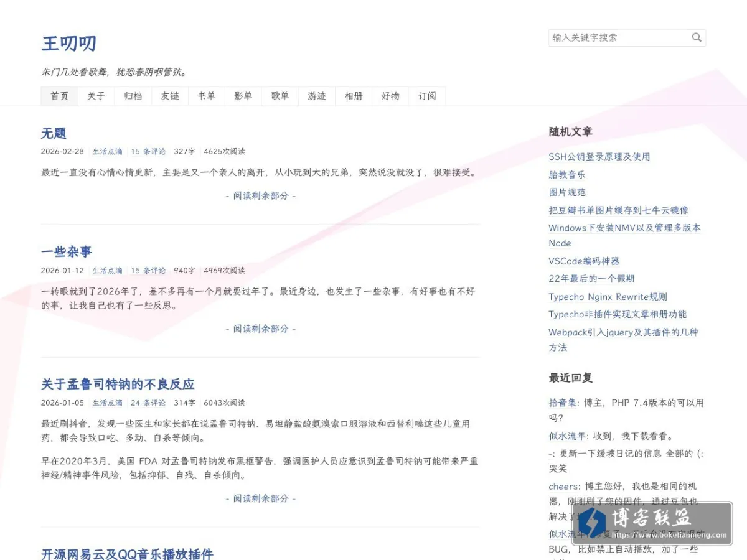Viewport: 747px width, 560px height.
Task: Select the 首页 navigation tab
Action: click(60, 96)
